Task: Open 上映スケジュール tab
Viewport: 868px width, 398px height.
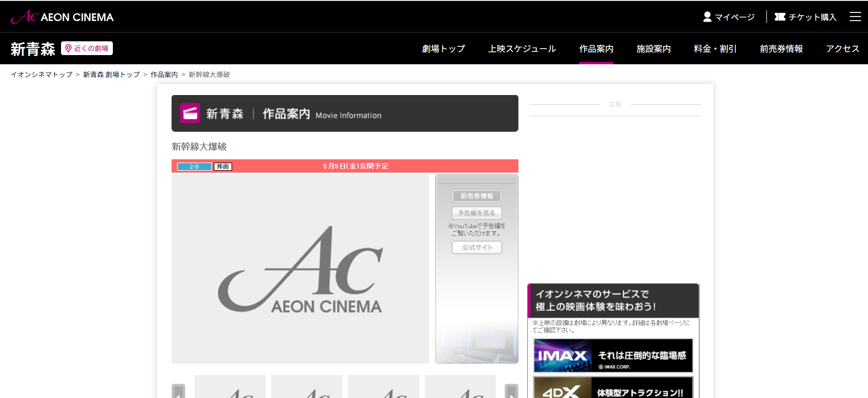Action: coord(522,49)
